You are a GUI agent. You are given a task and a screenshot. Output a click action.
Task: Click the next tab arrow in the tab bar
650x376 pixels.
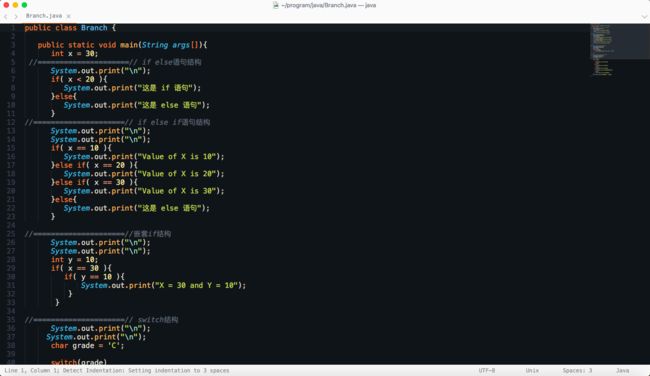tap(16, 16)
